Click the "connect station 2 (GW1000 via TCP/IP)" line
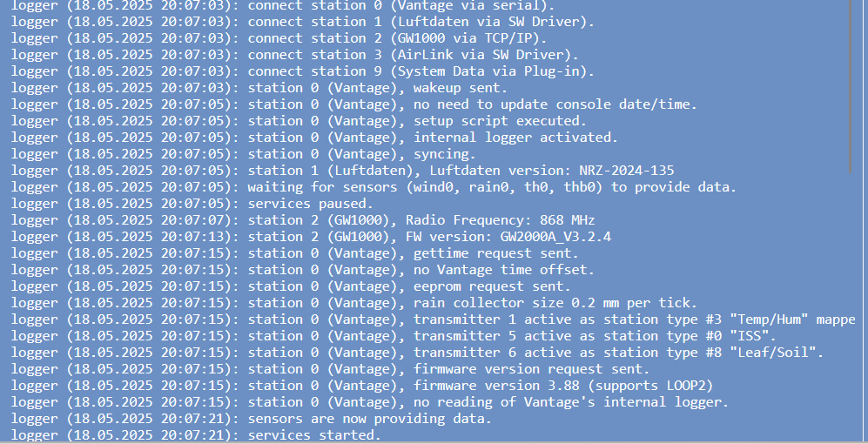This screenshot has height=444, width=868. [x=397, y=38]
